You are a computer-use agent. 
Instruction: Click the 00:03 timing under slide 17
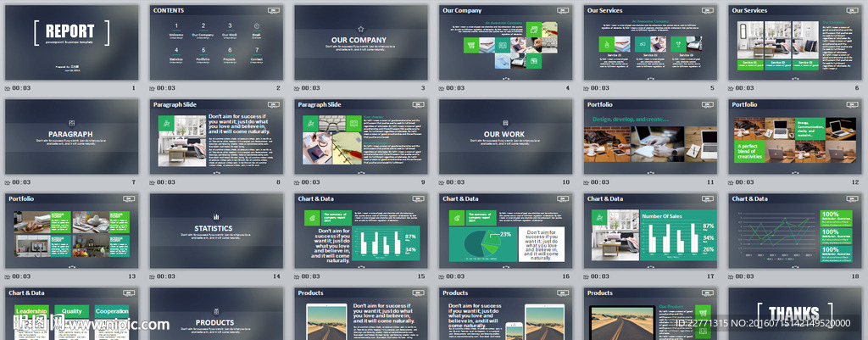(x=599, y=276)
